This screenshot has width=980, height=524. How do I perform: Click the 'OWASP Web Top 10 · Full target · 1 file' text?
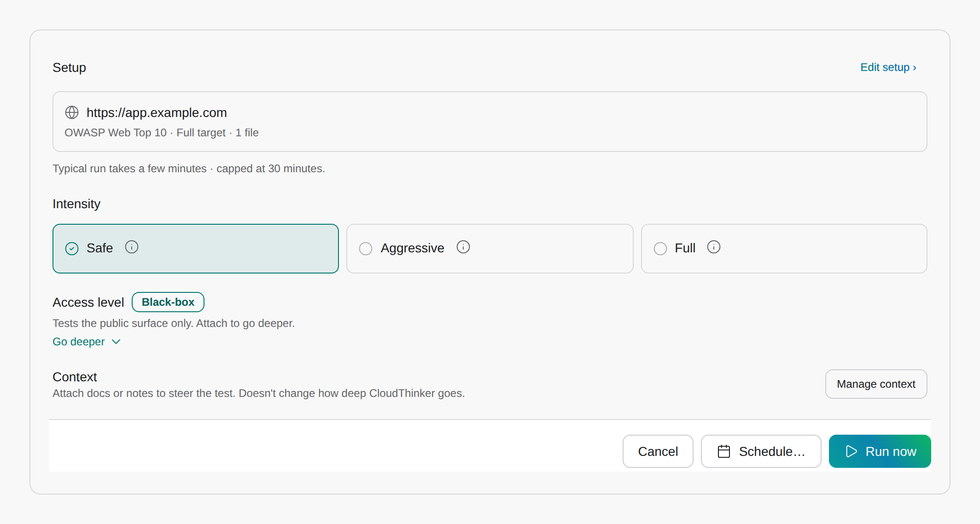(x=162, y=133)
